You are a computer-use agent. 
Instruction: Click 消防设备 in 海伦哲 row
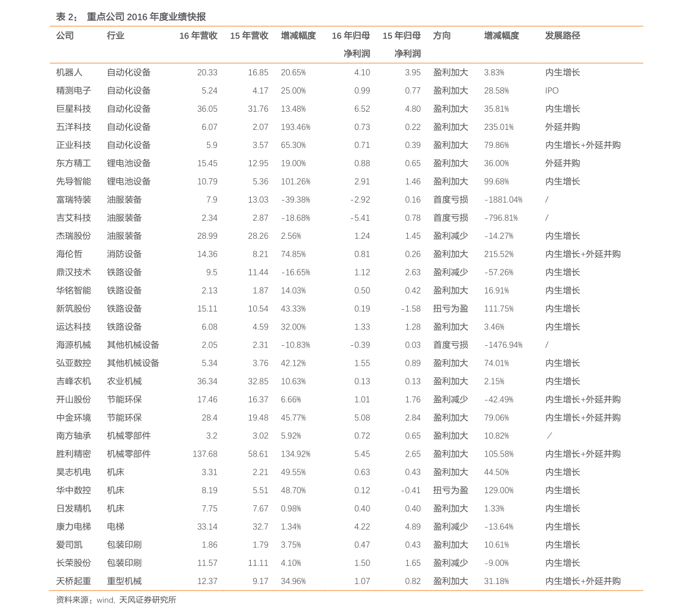coord(125,254)
